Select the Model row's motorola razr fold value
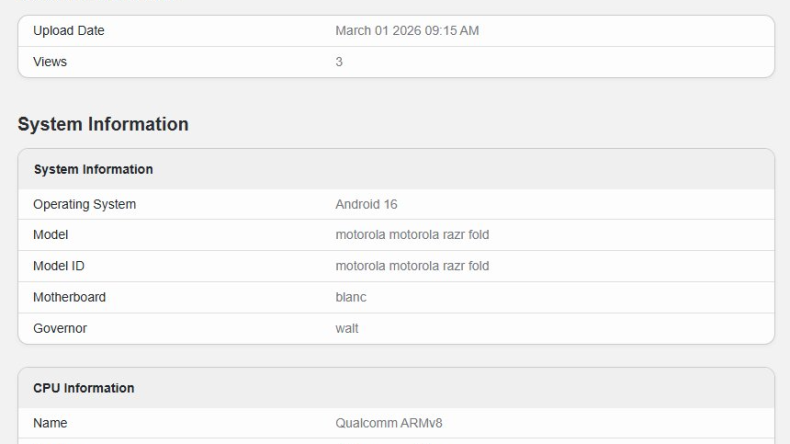Screen dimensions: 790x444 coord(412,235)
